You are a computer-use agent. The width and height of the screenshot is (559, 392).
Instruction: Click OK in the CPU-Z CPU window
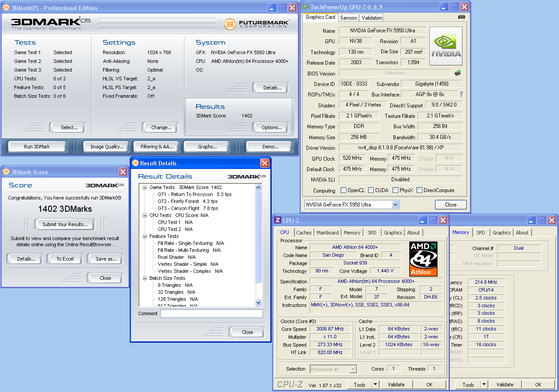point(429,385)
